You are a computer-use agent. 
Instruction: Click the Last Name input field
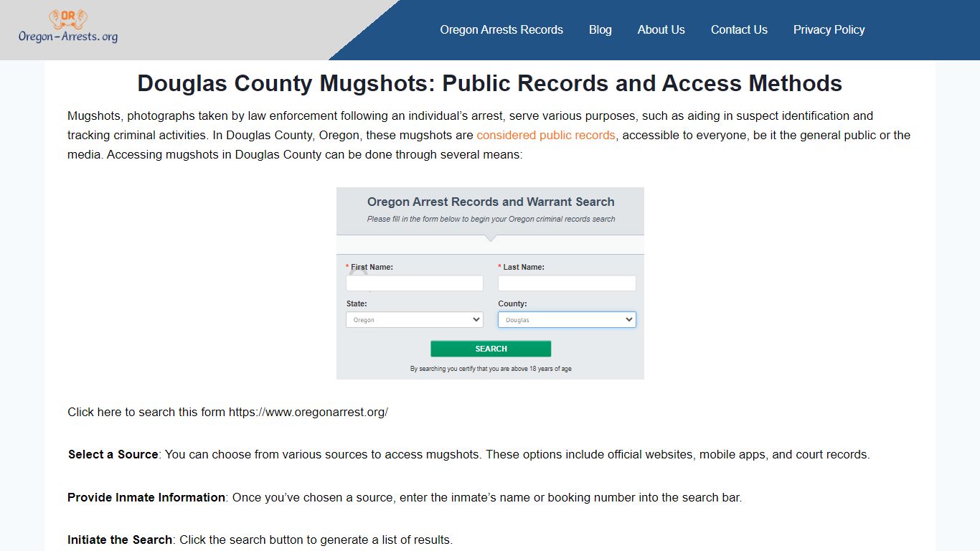(x=567, y=283)
